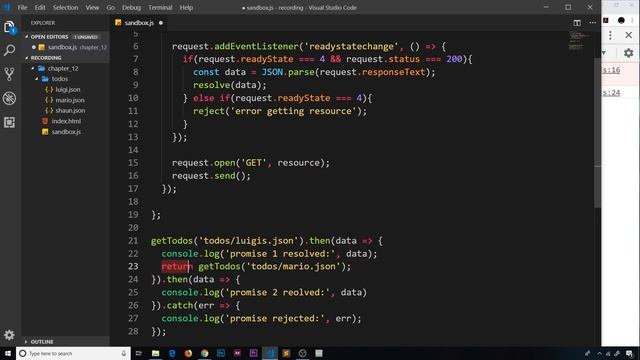Viewport: 640px width, 360px height.
Task: Open Firefox from the taskbar
Action: tap(188, 353)
